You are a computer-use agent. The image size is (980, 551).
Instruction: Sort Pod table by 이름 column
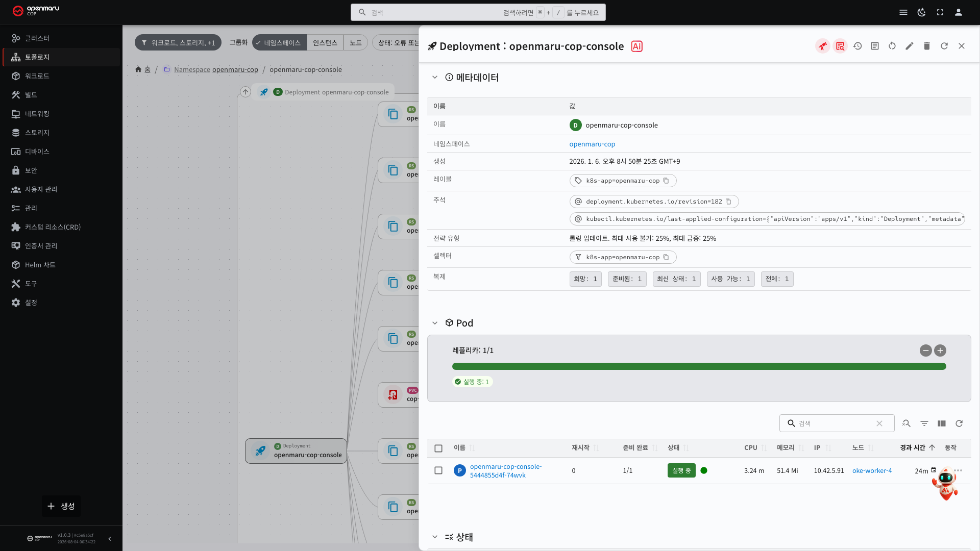[464, 448]
